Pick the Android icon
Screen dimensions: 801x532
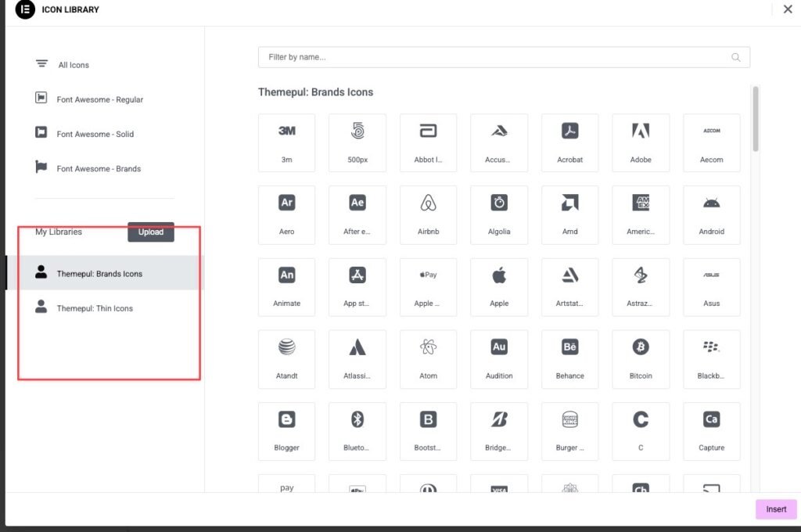(711, 214)
